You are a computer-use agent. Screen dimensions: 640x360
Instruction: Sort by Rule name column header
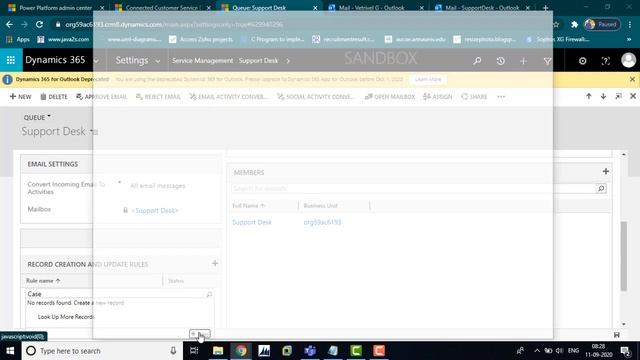pyautogui.click(x=43, y=281)
